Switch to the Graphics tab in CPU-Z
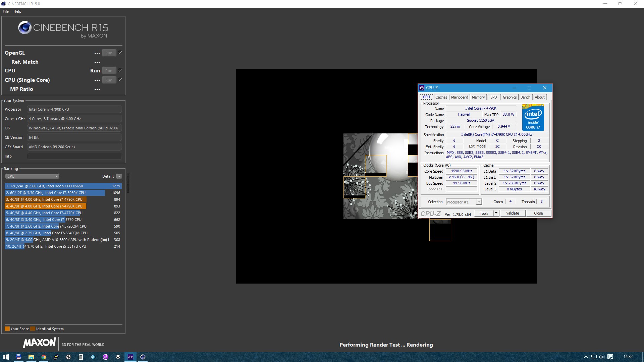 [x=509, y=97]
